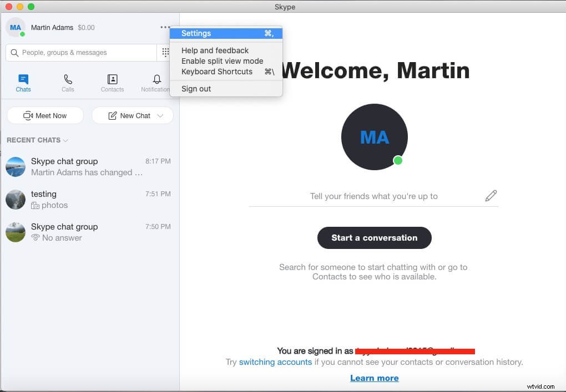Screen dimensions: 566x392
Task: Open the New Chat dropdown arrow
Action: (x=160, y=115)
